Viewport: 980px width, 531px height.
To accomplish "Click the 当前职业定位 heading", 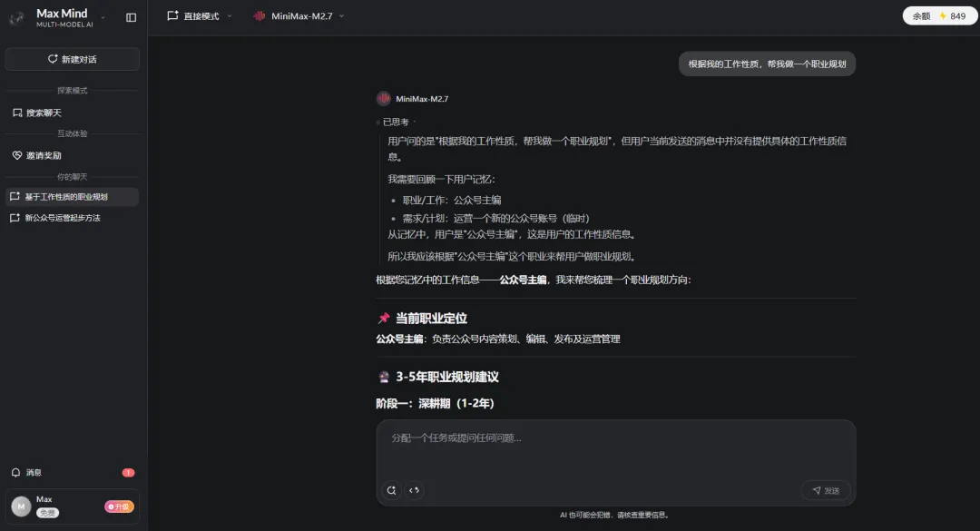I will 431,319.
